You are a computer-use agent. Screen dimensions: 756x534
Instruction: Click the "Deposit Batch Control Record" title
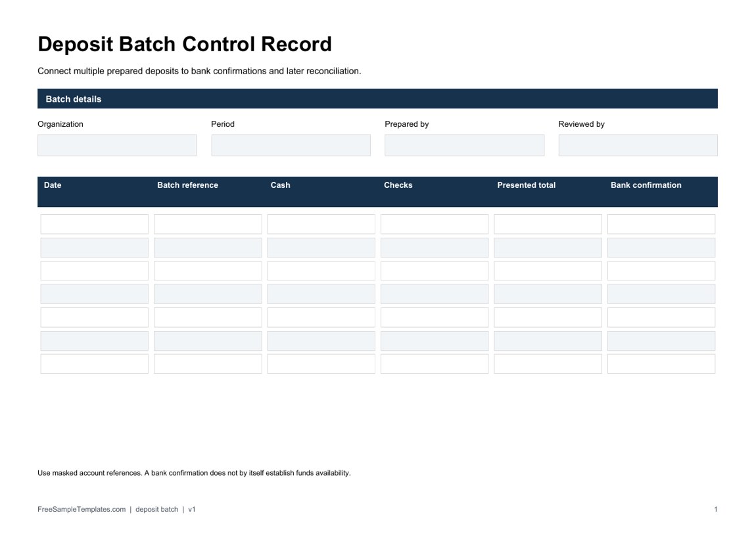click(185, 44)
